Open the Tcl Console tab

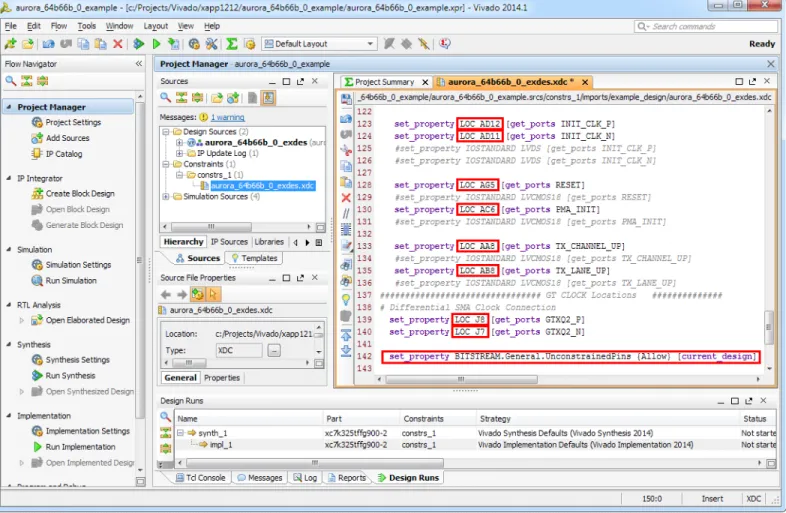(201, 478)
